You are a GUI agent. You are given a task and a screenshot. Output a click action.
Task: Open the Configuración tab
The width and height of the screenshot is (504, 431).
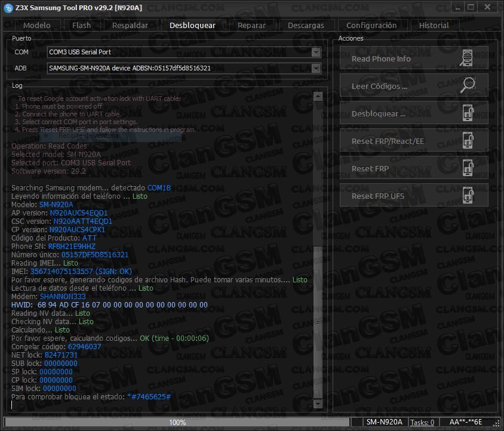371,26
